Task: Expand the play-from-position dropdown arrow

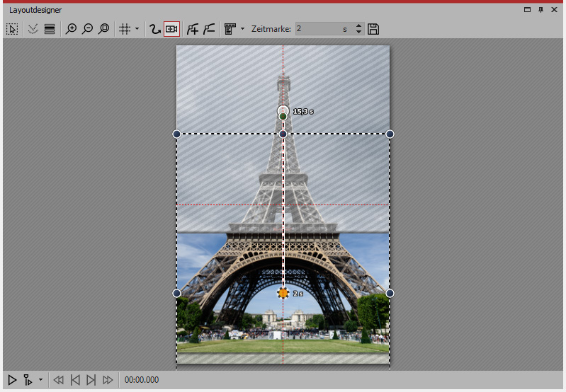Action: [x=40, y=380]
